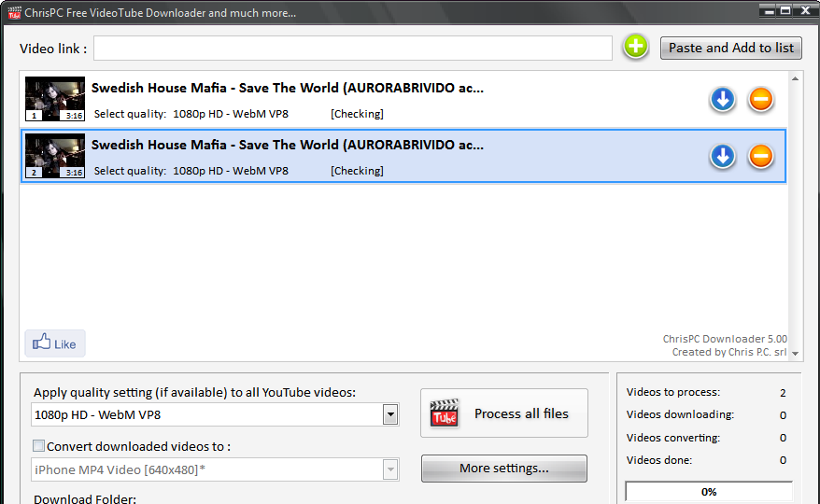Click the app icon in the title bar
Viewport: 820px width, 504px height.
15,12
